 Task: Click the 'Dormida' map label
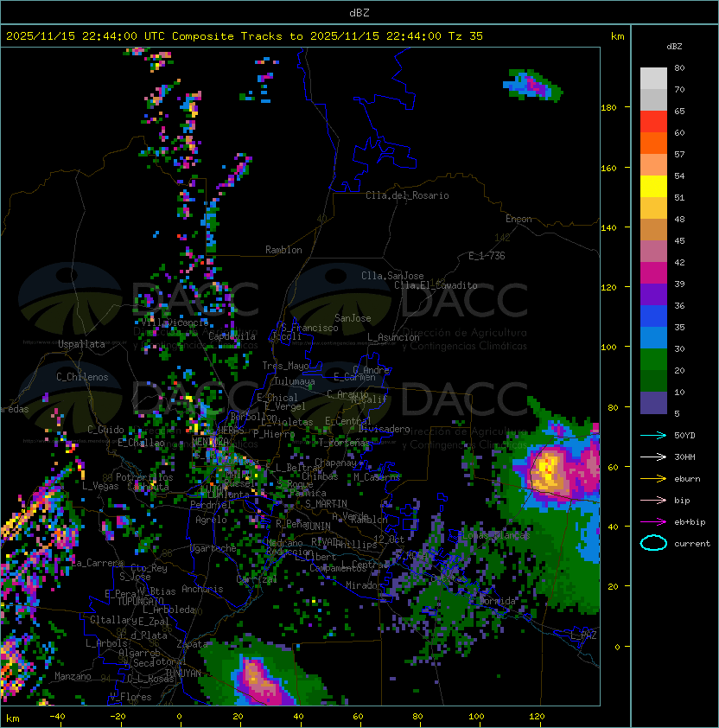(497, 601)
